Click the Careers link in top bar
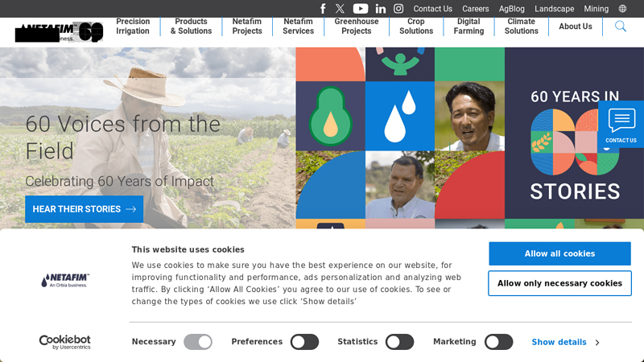 tap(476, 9)
